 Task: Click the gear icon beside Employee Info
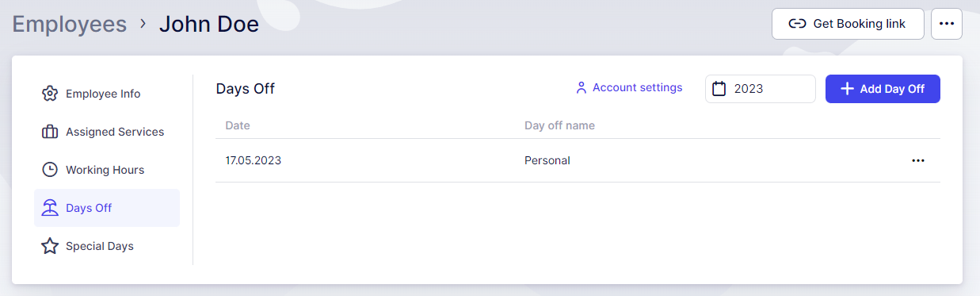(x=50, y=94)
